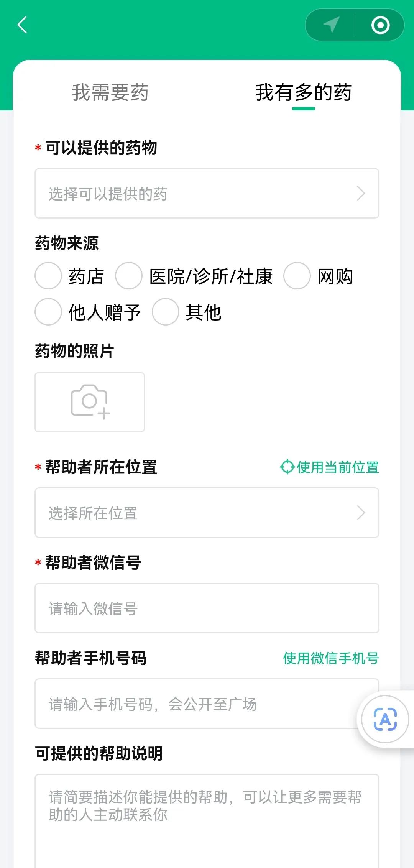This screenshot has height=868, width=414.
Task: Select the 他人赠予 radio button
Action: click(48, 312)
